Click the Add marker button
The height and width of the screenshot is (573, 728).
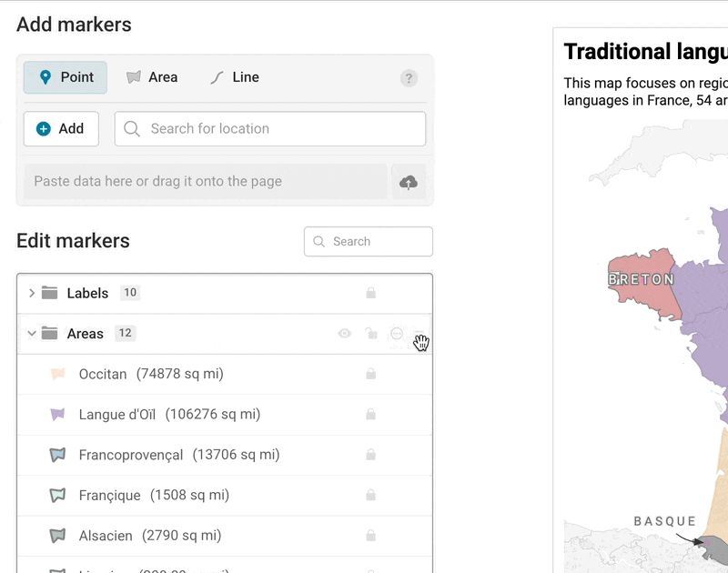[61, 128]
